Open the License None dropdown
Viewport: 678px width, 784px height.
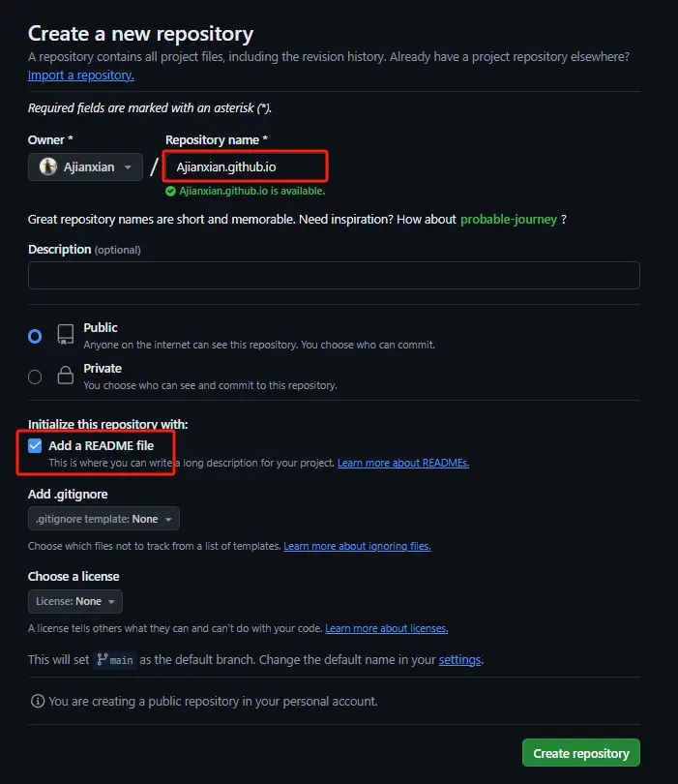74,601
